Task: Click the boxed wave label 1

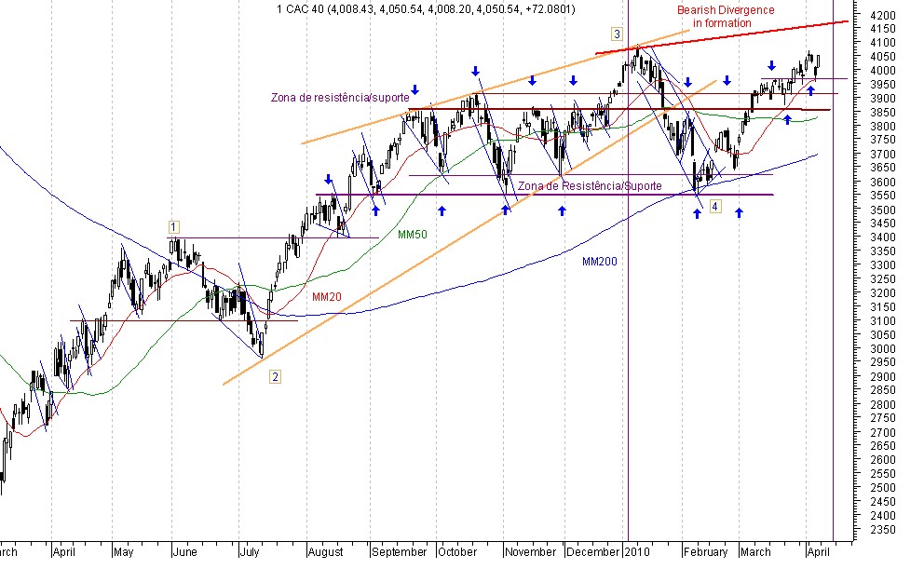Action: pyautogui.click(x=173, y=227)
